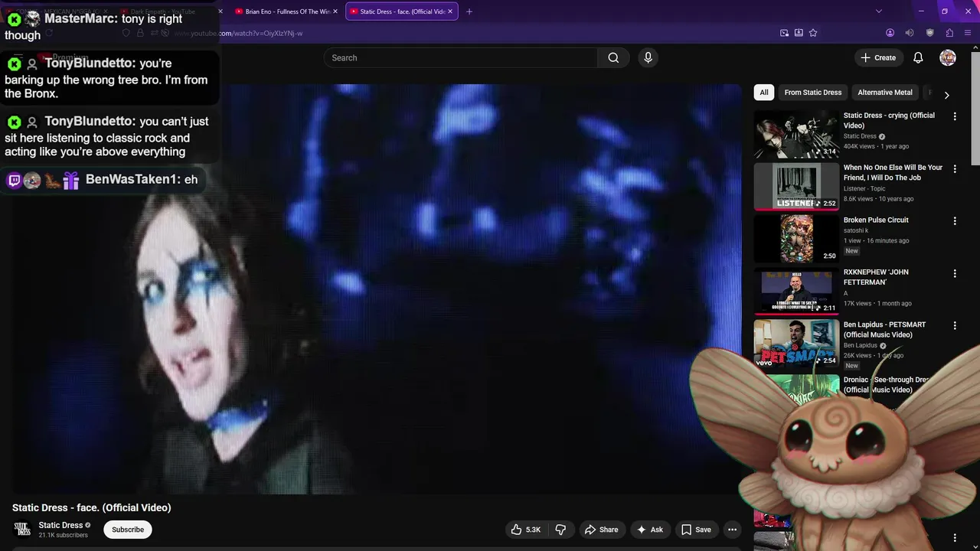
Task: Open 'When No One Else Will Be Your Friend' title
Action: [893, 172]
